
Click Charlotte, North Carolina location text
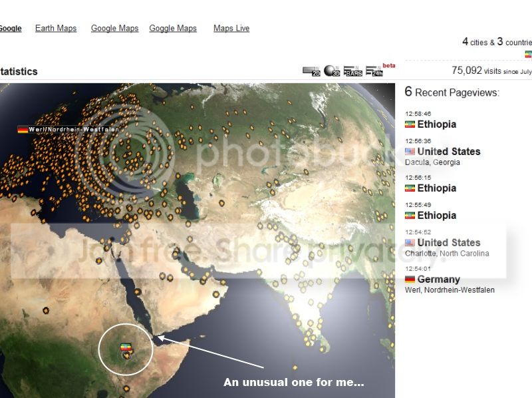[x=447, y=254]
